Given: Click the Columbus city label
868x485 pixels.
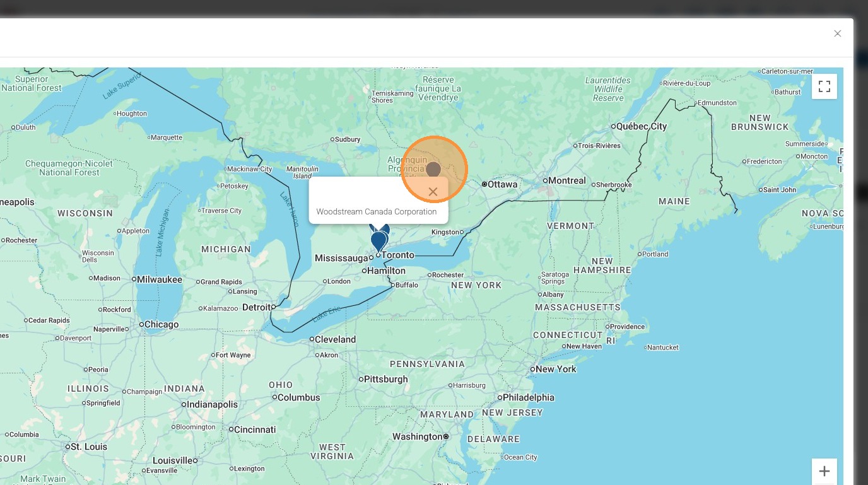Looking at the screenshot, I should [x=299, y=397].
